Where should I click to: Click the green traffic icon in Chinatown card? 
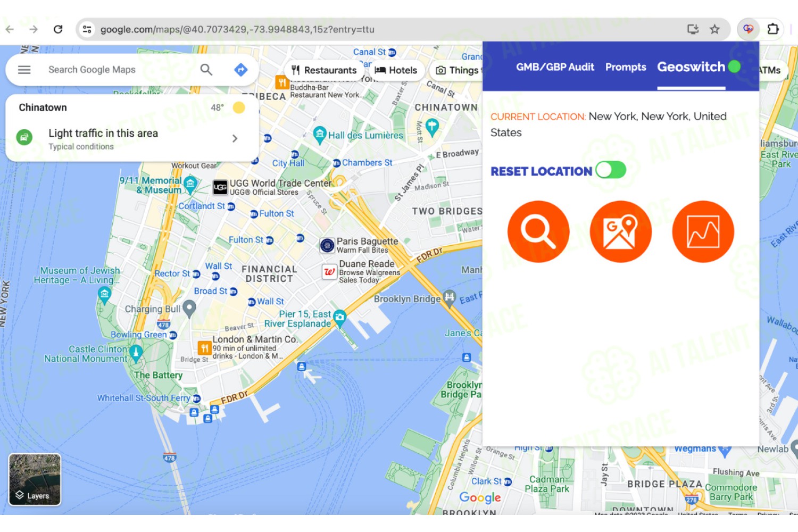[x=24, y=137]
